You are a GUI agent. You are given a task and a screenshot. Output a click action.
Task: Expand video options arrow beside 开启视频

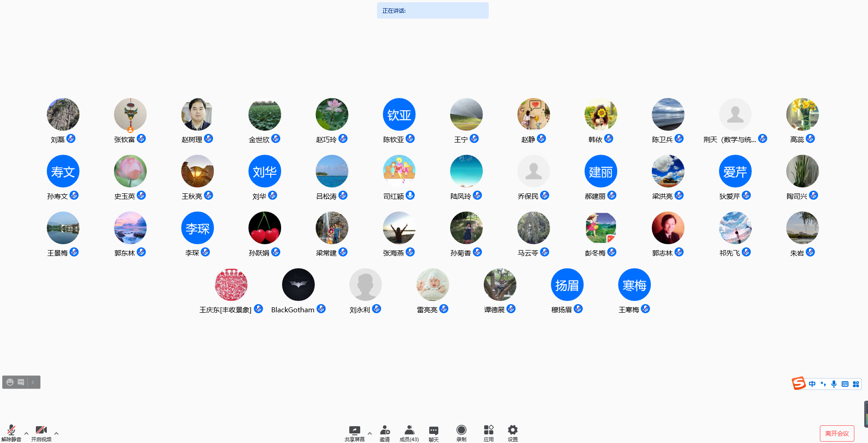point(56,433)
